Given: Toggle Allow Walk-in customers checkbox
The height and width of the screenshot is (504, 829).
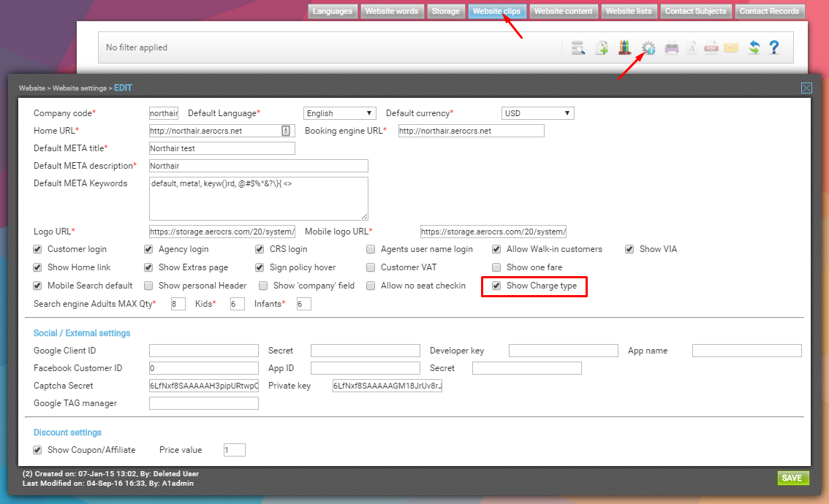Looking at the screenshot, I should [x=496, y=249].
